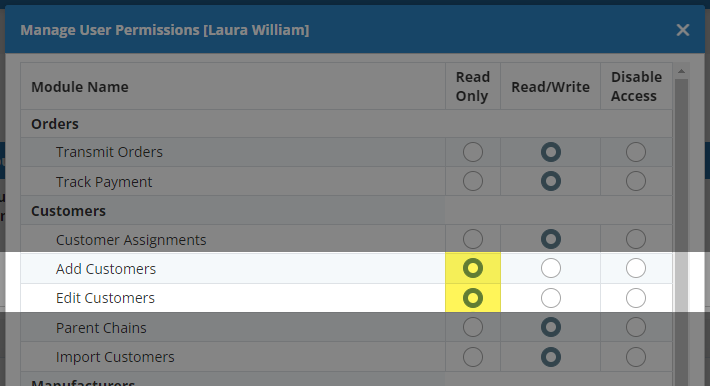Select Read/Write for Add Customers
Screen dimensions: 710x386
tap(551, 268)
